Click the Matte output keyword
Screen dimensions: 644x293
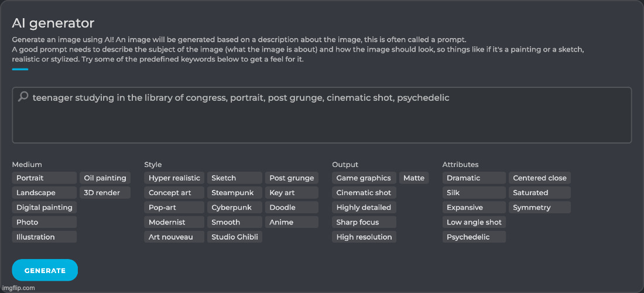pyautogui.click(x=413, y=178)
